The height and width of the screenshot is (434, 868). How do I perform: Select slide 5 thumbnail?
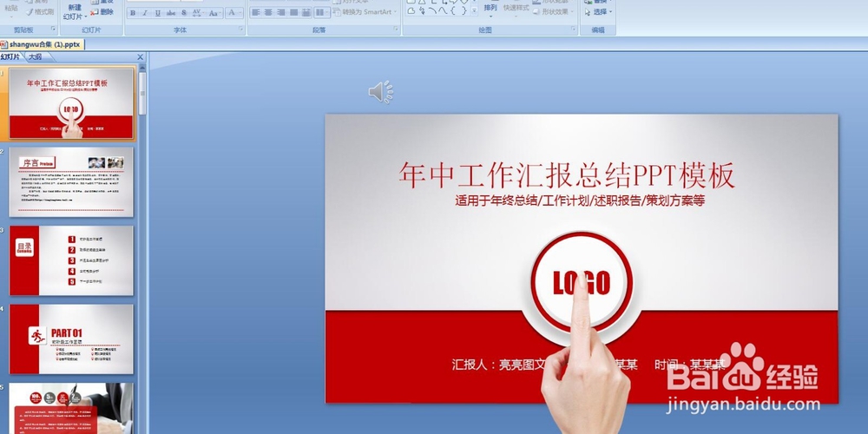(x=71, y=408)
